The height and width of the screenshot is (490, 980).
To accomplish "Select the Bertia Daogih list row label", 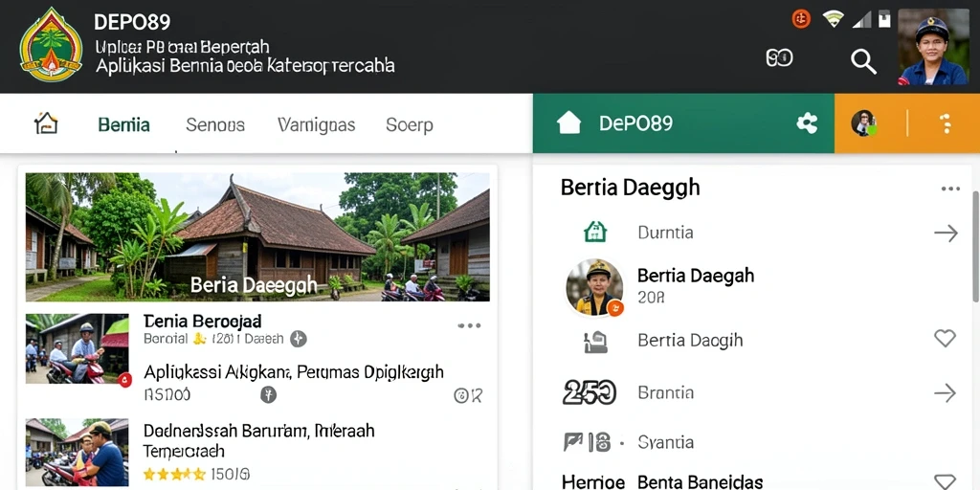I will pos(690,340).
